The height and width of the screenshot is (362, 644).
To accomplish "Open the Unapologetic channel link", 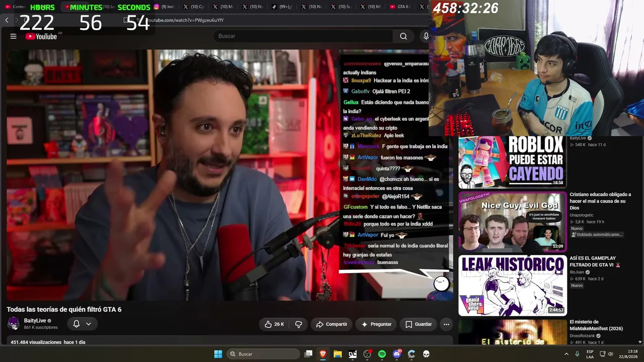I will tap(582, 215).
